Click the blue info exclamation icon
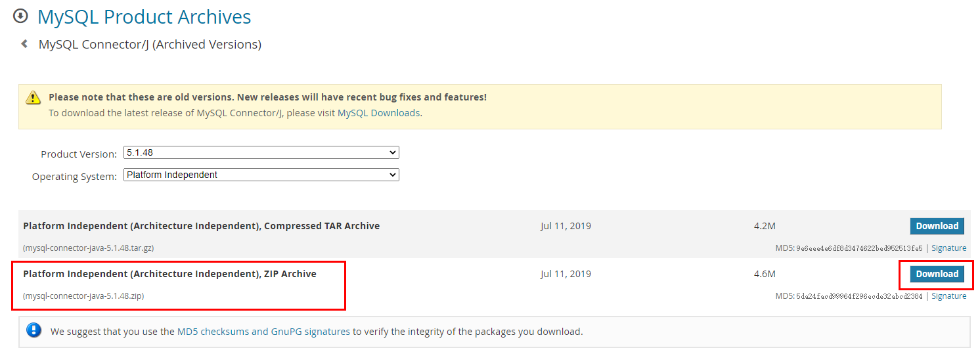 tap(34, 330)
